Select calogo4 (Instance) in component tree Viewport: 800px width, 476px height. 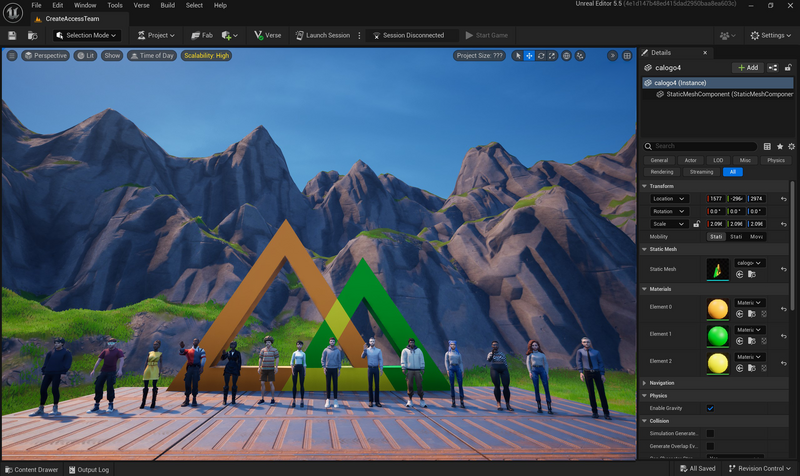point(717,83)
